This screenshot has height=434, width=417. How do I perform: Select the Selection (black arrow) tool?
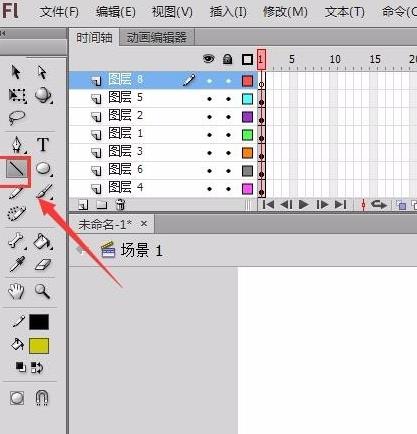(x=16, y=72)
